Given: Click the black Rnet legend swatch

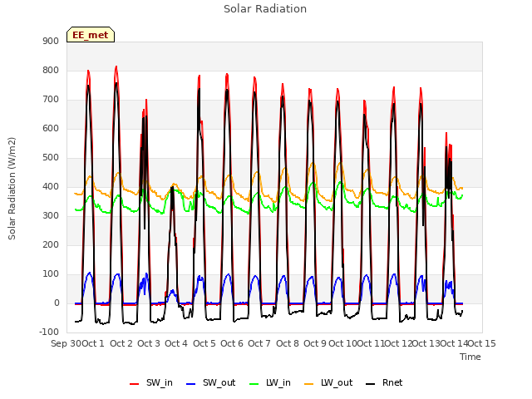Looking at the screenshot, I should click(371, 384).
